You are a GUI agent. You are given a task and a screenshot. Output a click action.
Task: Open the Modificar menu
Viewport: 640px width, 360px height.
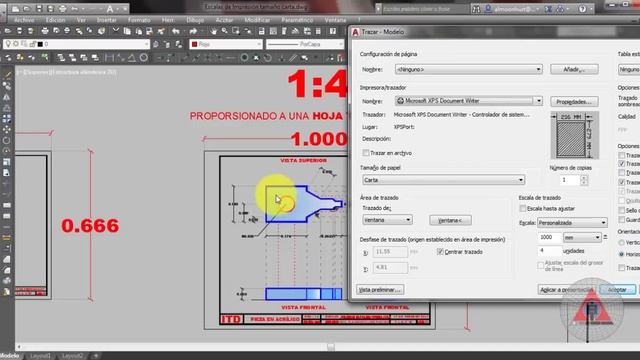pyautogui.click(x=257, y=20)
